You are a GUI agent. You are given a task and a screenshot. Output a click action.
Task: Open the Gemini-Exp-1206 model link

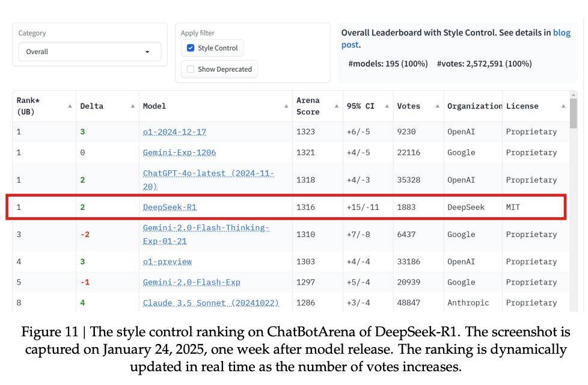click(179, 153)
